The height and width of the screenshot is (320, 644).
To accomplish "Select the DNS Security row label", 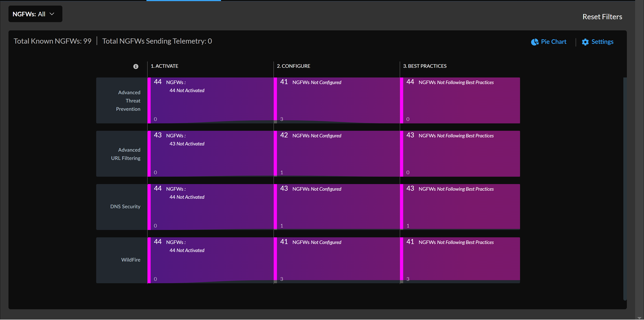I will [125, 207].
